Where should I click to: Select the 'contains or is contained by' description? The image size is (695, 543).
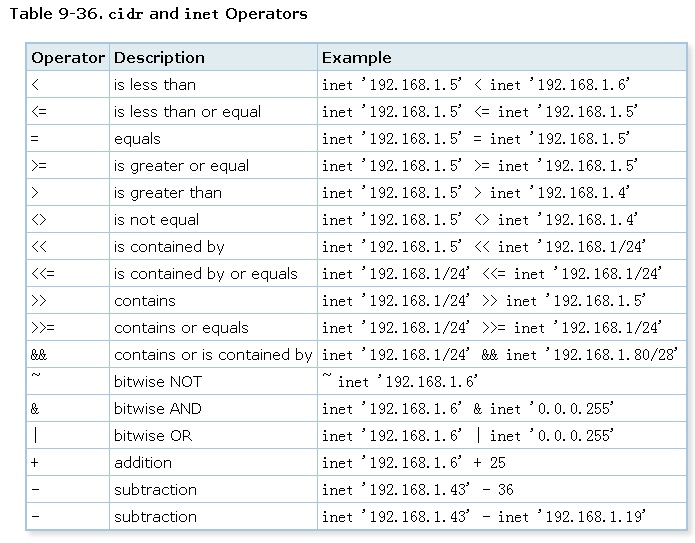213,355
